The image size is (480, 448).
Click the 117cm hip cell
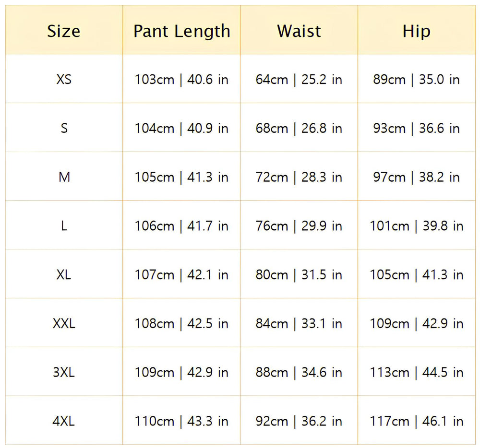pyautogui.click(x=416, y=421)
